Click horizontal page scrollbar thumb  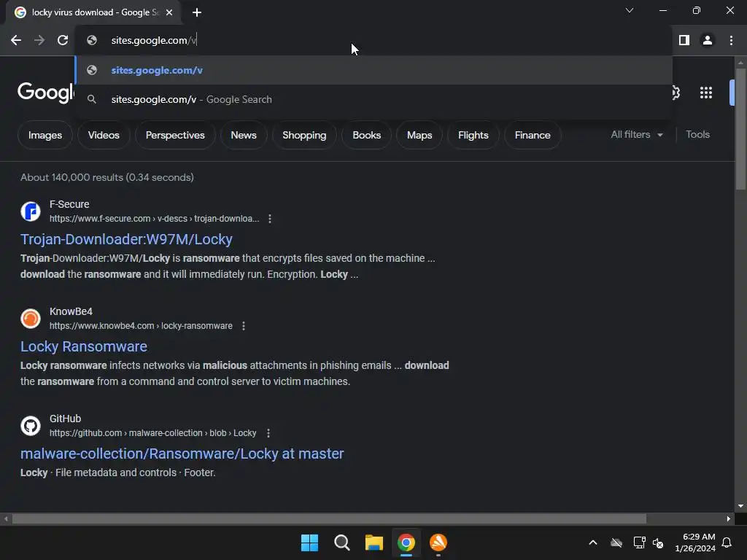(x=329, y=518)
